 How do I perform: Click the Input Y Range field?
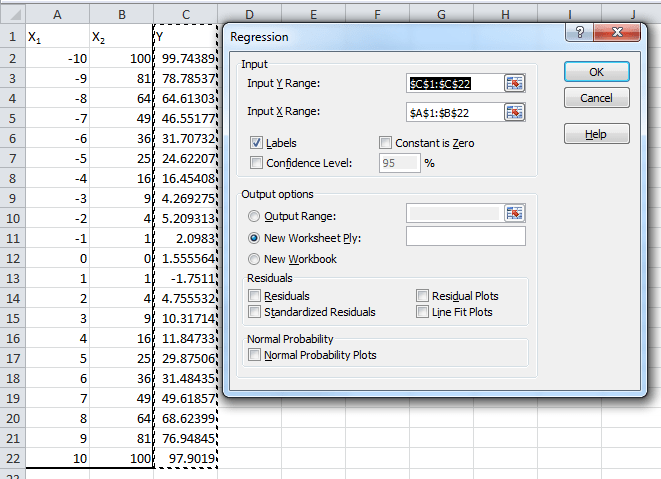(x=455, y=83)
